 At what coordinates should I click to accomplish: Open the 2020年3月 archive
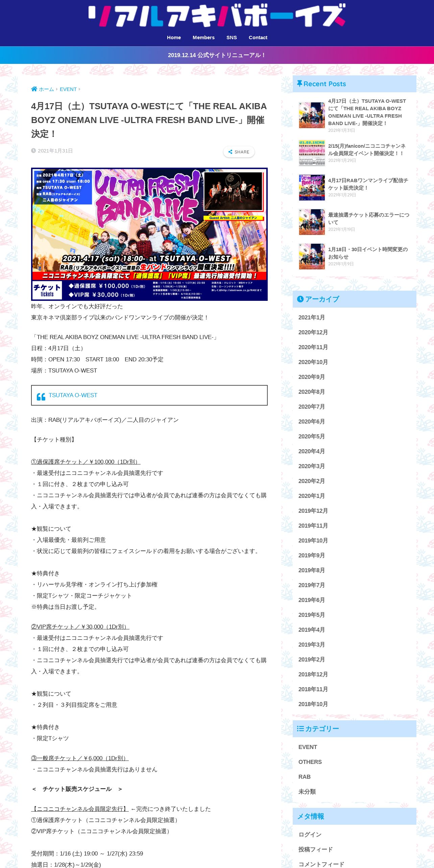311,466
